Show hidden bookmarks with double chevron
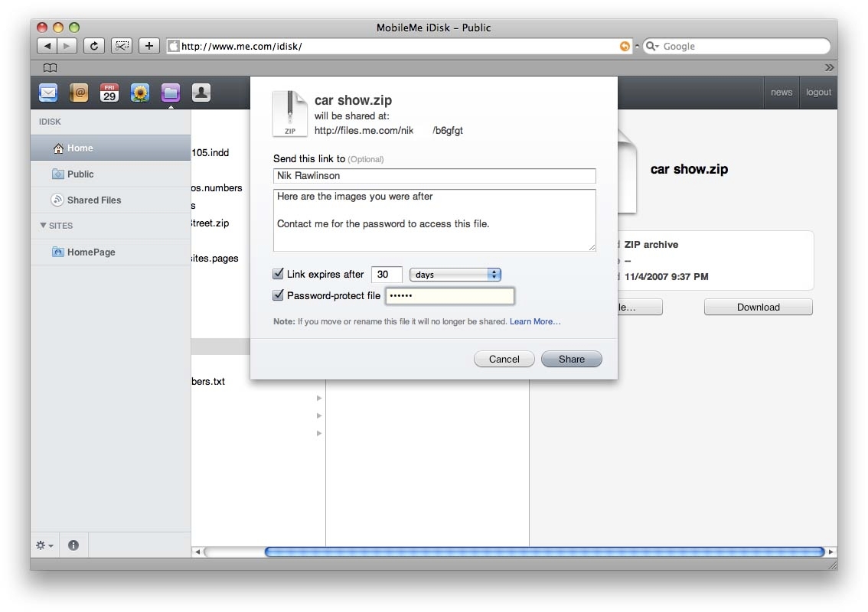The image size is (868, 612). tap(829, 67)
